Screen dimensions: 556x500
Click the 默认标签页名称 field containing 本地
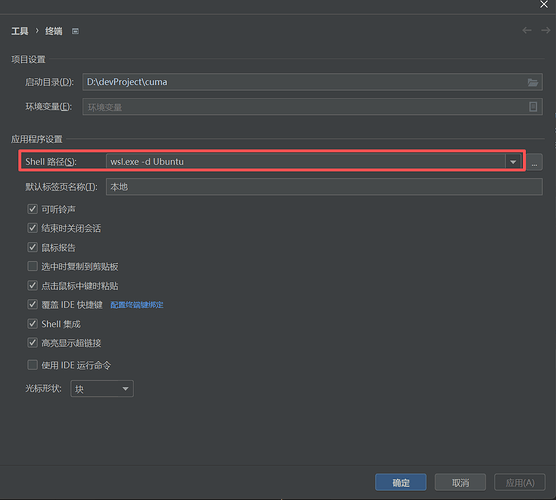coord(324,187)
